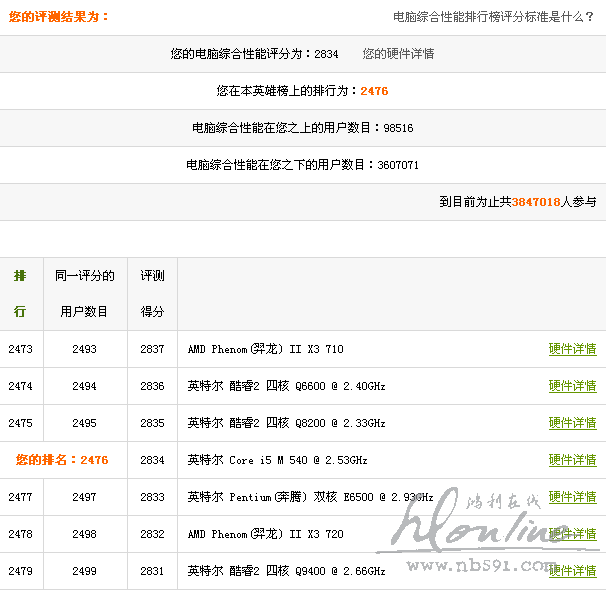Screen dimensions: 606x590
Task: Click the orange 3847018 participant count
Action: [x=536, y=202]
